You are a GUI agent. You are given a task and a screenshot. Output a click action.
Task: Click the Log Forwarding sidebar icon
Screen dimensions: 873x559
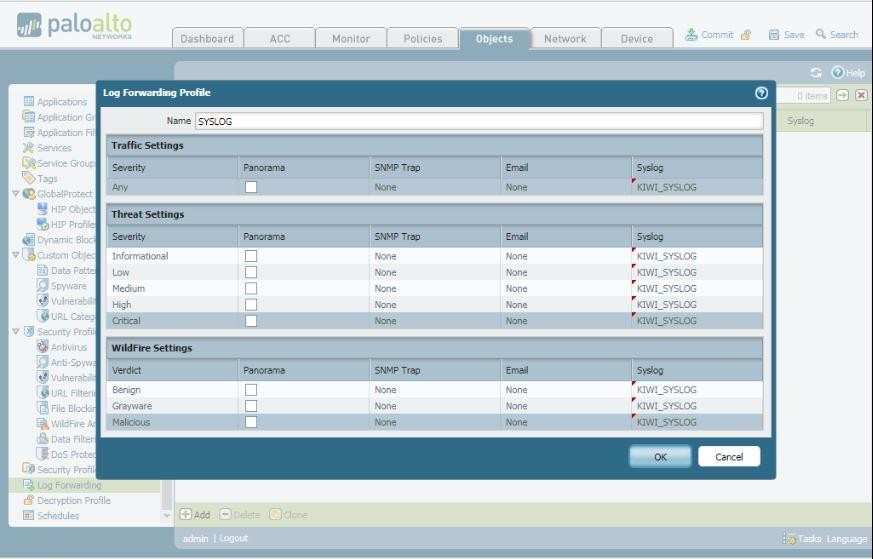click(x=29, y=485)
